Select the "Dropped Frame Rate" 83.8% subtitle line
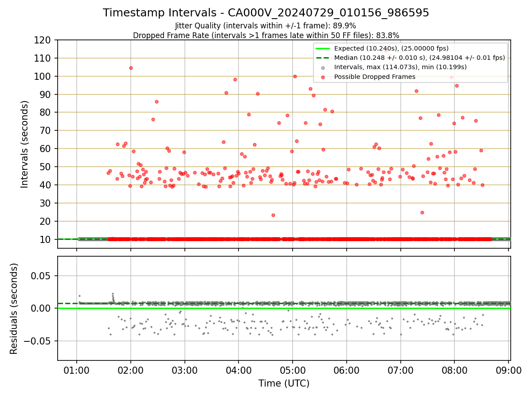 pyautogui.click(x=266, y=35)
